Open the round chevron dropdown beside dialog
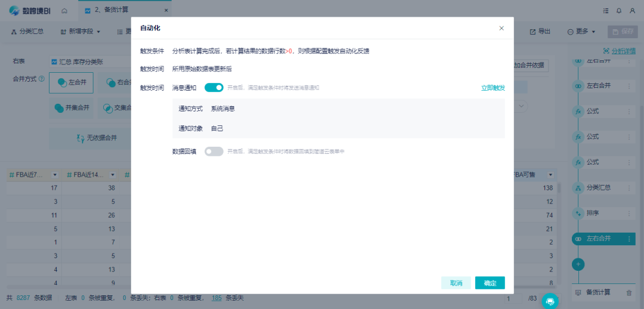Image resolution: width=644 pixels, height=309 pixels. click(521, 106)
